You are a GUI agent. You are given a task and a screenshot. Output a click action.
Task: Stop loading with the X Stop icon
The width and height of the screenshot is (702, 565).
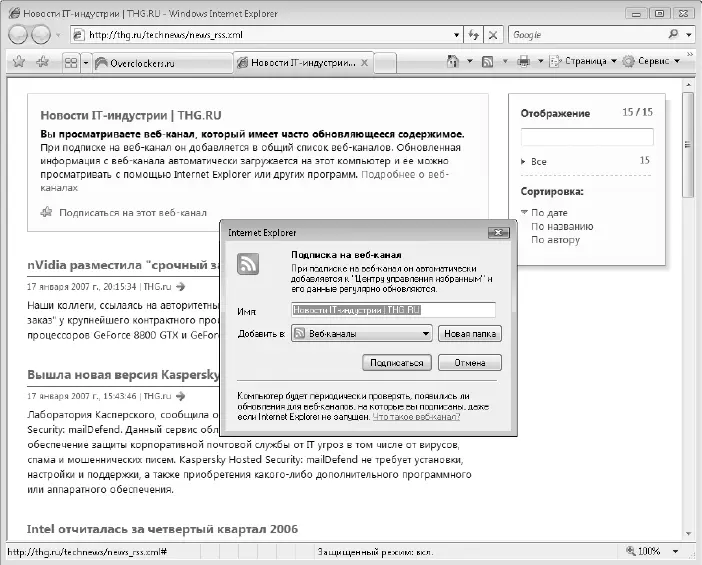click(x=493, y=35)
